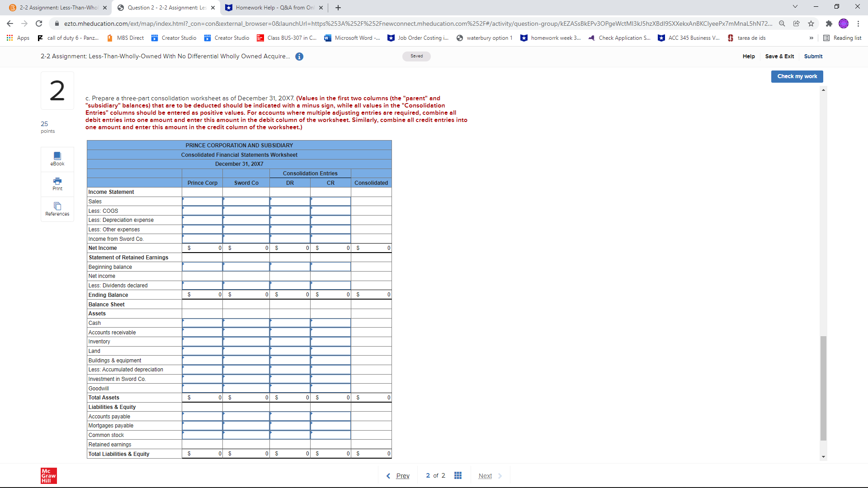
Task: Click the assignment info icon
Action: point(299,56)
